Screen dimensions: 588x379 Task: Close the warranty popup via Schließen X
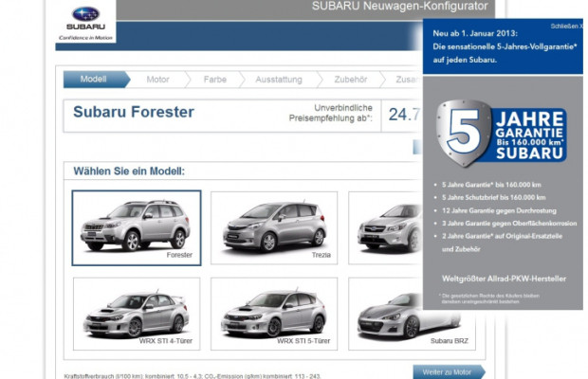click(x=566, y=27)
